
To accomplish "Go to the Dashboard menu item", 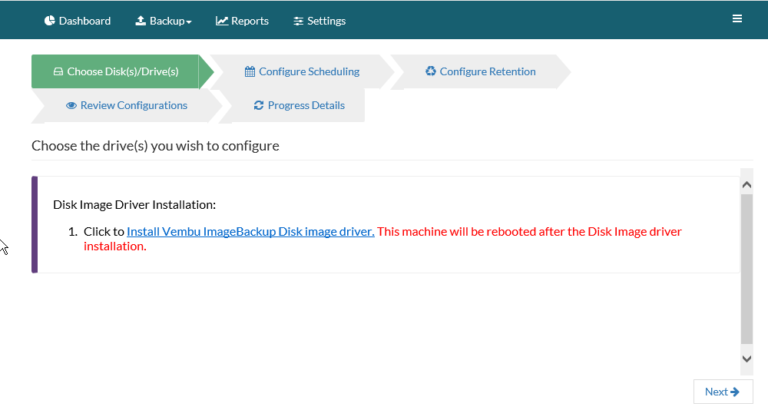I will coord(77,21).
